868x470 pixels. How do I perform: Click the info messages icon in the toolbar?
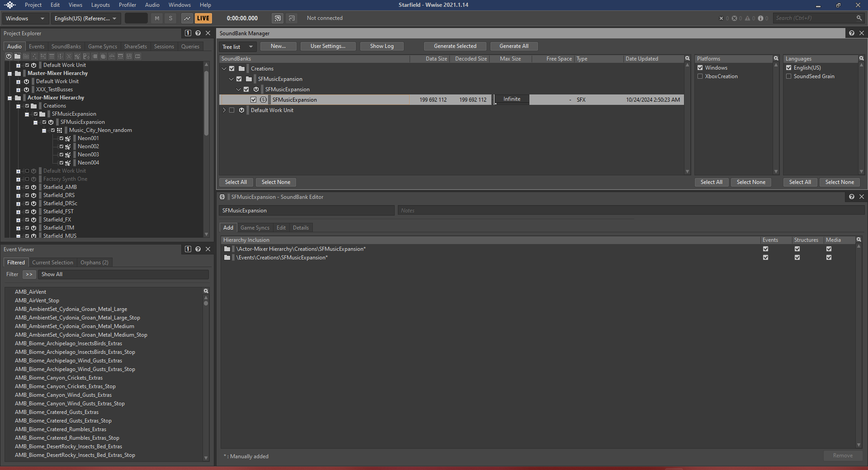pos(761,19)
